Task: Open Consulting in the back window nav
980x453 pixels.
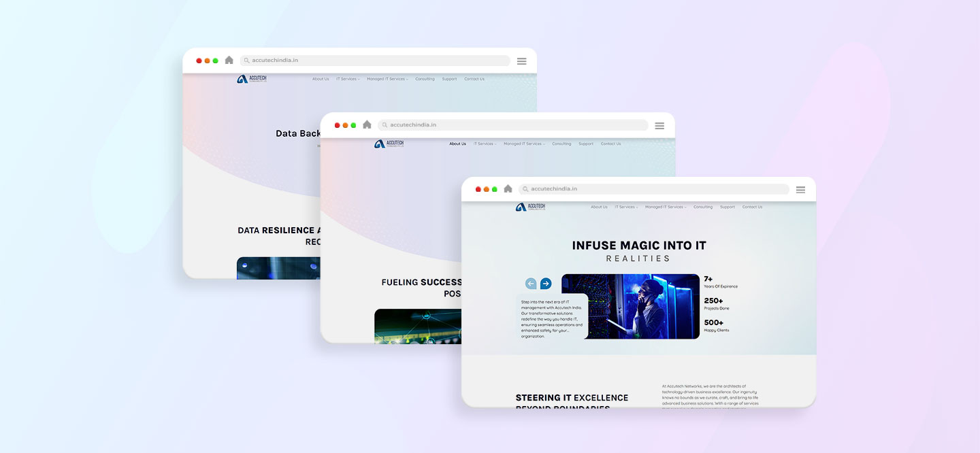Action: (x=425, y=79)
